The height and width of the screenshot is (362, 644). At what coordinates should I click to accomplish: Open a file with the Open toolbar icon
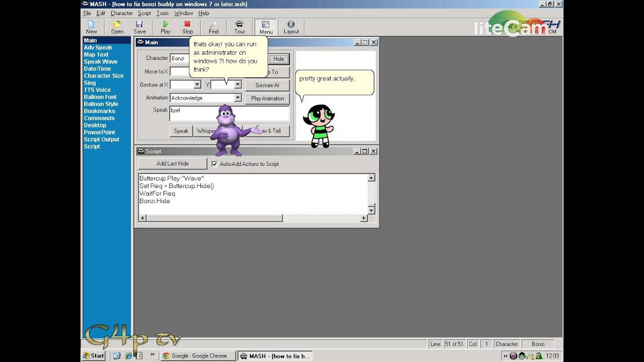click(x=117, y=27)
